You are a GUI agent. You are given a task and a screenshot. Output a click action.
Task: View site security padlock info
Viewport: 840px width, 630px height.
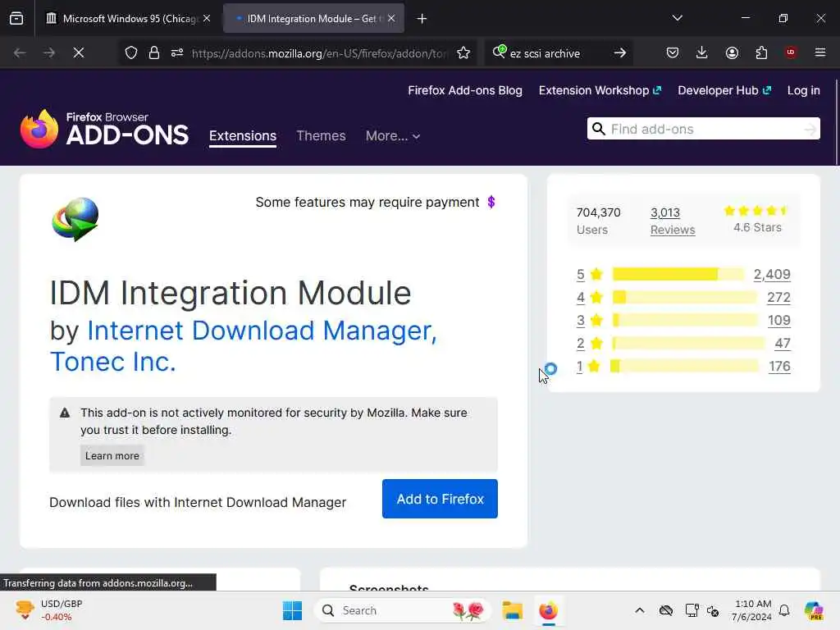pos(154,52)
